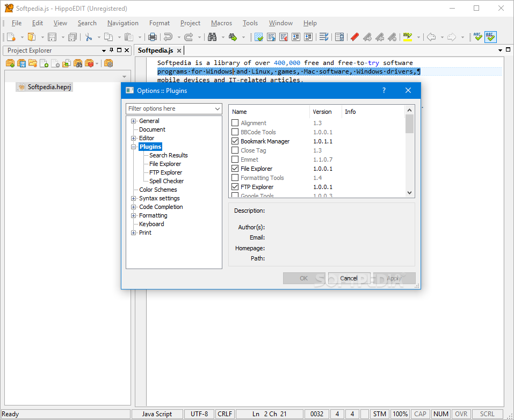Click Add File icon in Project Explorer

44,63
